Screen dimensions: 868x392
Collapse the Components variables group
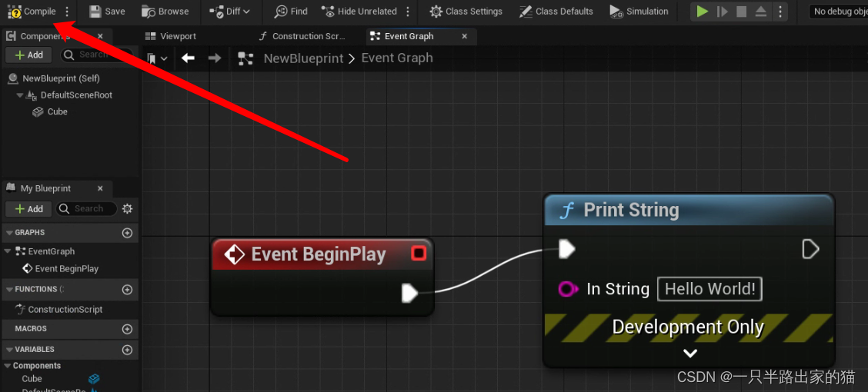click(8, 365)
